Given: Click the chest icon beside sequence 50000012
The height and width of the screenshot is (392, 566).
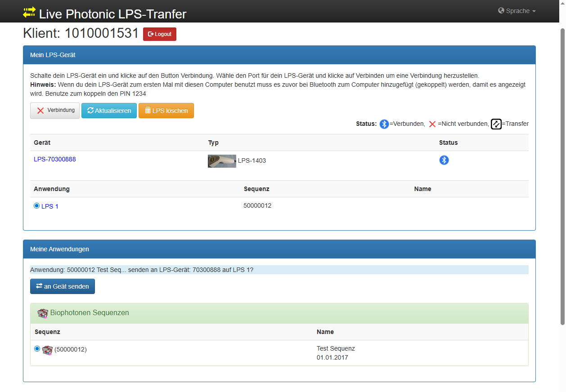Looking at the screenshot, I should click(47, 350).
